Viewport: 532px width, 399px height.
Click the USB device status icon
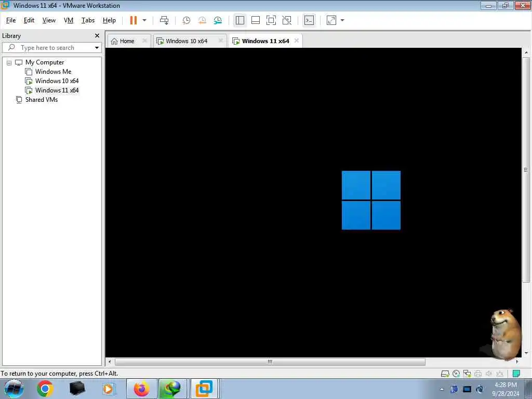click(x=500, y=374)
